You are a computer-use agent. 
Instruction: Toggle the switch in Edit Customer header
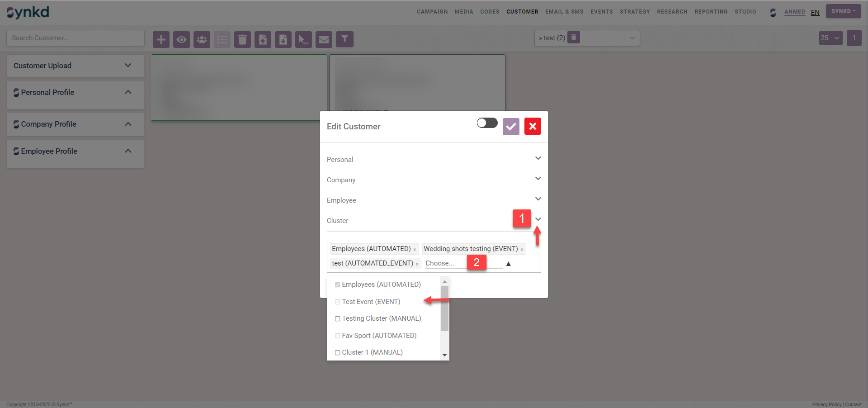click(487, 123)
